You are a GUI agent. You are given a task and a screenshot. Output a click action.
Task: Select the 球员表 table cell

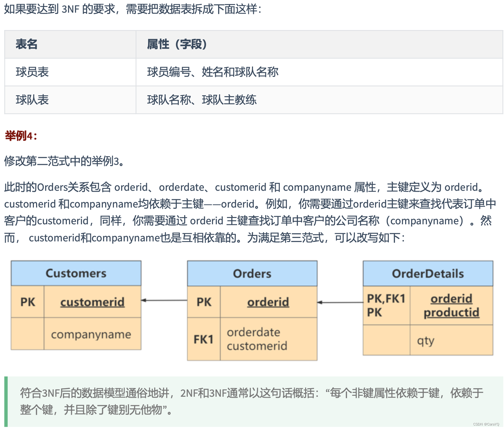pos(70,72)
